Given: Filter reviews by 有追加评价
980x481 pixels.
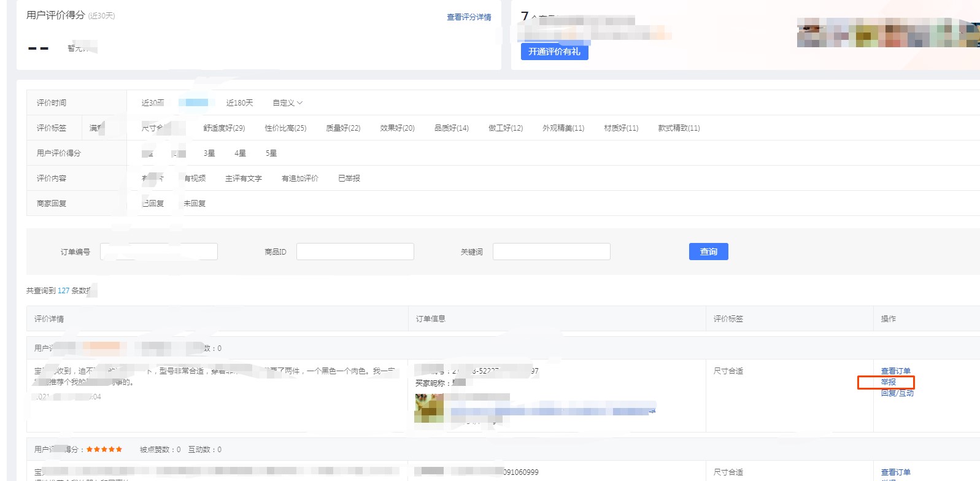Looking at the screenshot, I should (299, 179).
